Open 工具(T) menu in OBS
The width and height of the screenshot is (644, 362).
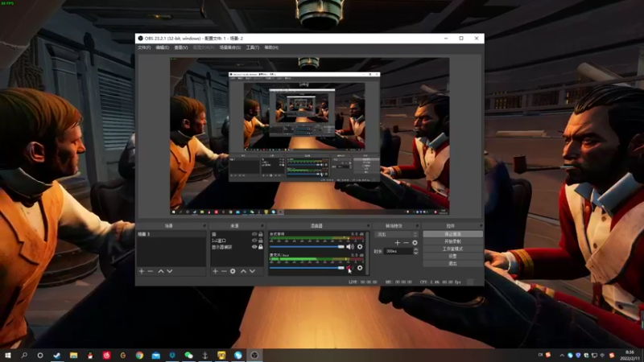[253, 47]
